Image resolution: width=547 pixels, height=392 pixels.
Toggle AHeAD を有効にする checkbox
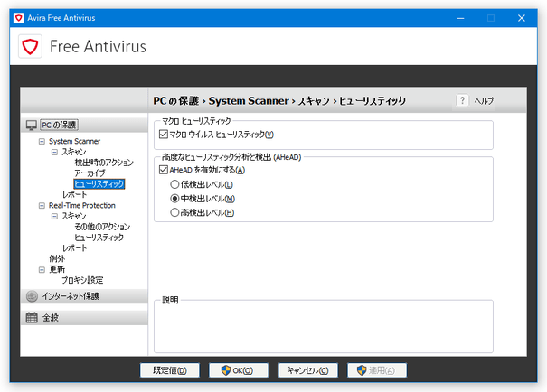163,170
